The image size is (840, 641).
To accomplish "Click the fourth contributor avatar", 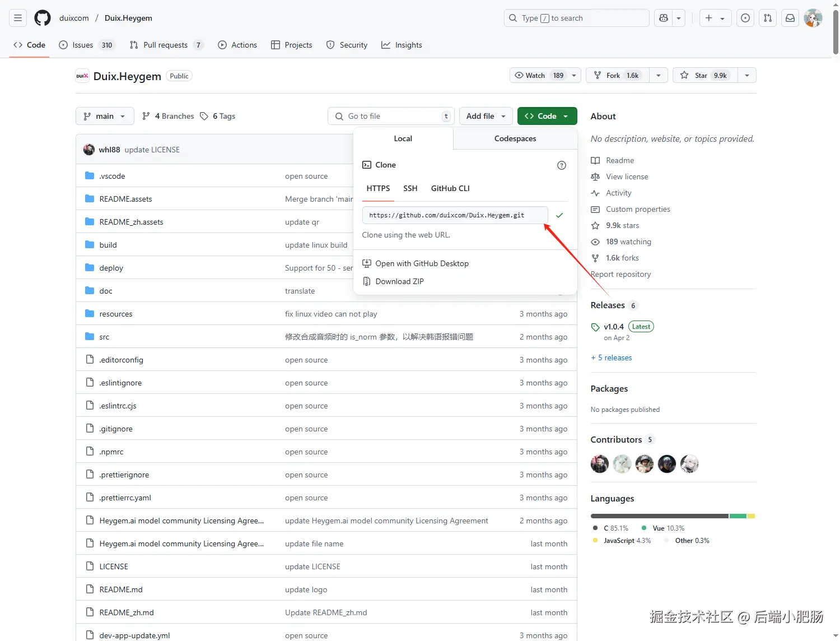I will (667, 464).
